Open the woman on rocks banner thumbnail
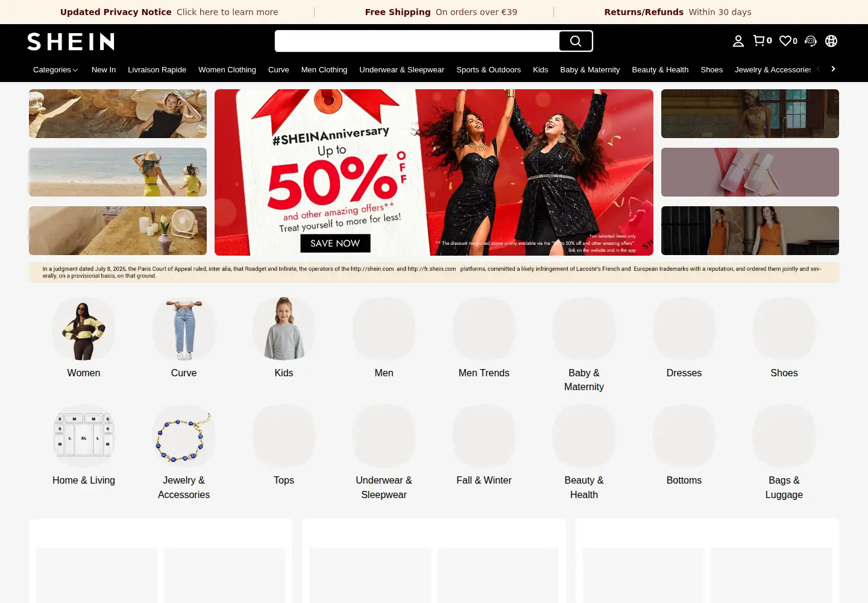The height and width of the screenshot is (603, 868). [x=118, y=114]
